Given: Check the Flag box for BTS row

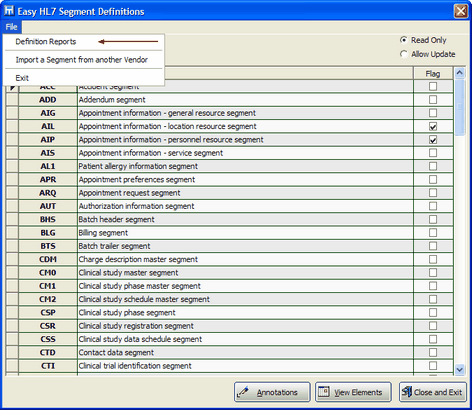Looking at the screenshot, I should point(433,246).
